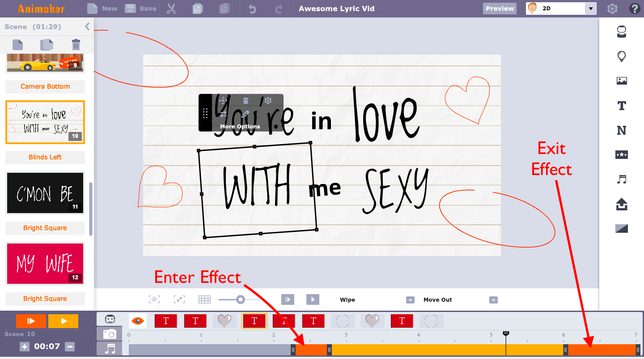Switch to the character timeline tab
The width and height of the screenshot is (644, 359).
pos(110,319)
